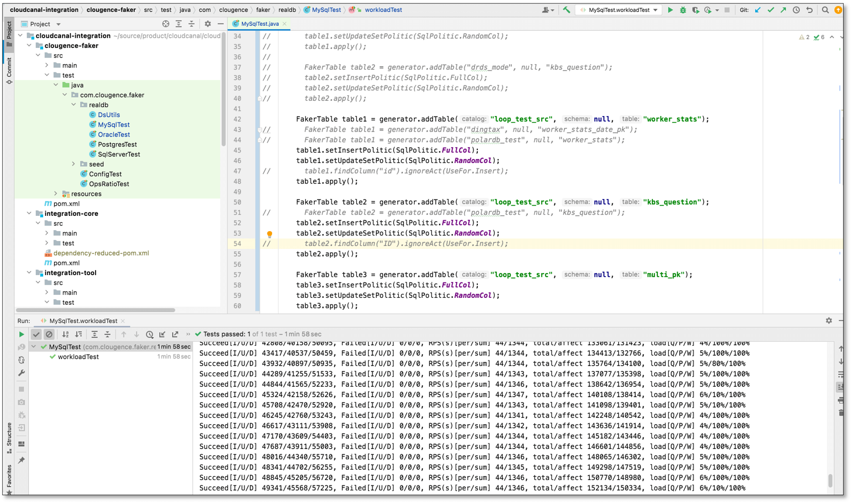The height and width of the screenshot is (504, 852).
Task: Click the intention lightbulb on line 53
Action: click(x=269, y=234)
